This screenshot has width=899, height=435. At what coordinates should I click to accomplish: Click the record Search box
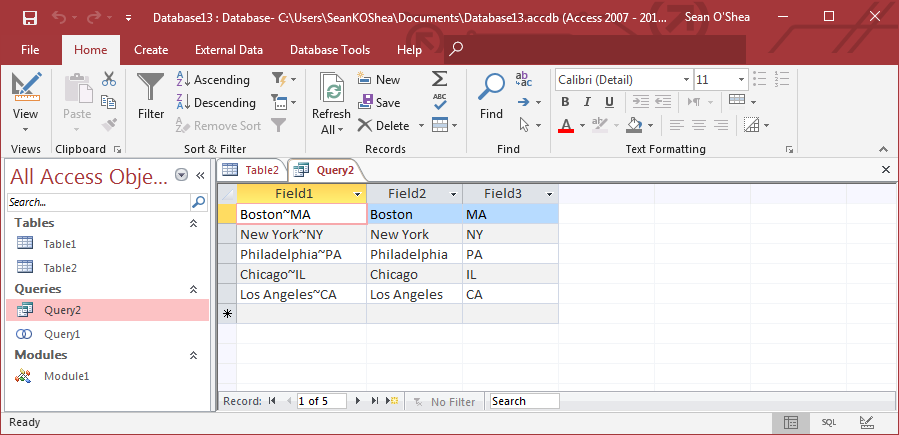(525, 401)
